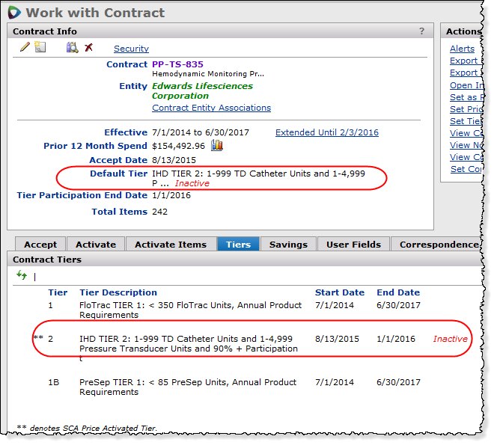The width and height of the screenshot is (497, 448).
Task: Open the User Fields tab
Action: [354, 245]
